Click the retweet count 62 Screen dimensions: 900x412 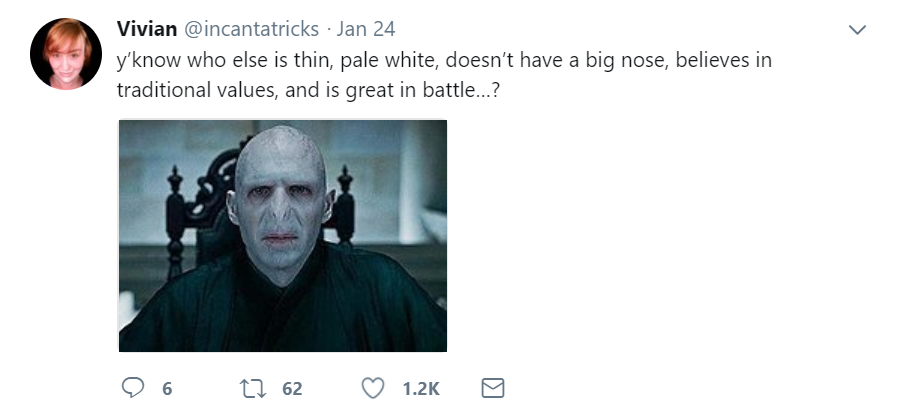(292, 389)
